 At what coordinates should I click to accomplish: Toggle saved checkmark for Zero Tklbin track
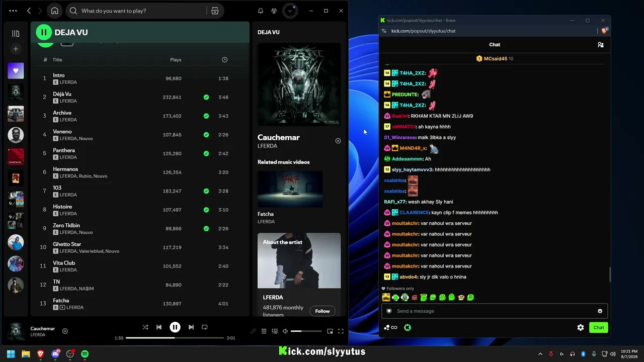pyautogui.click(x=206, y=229)
